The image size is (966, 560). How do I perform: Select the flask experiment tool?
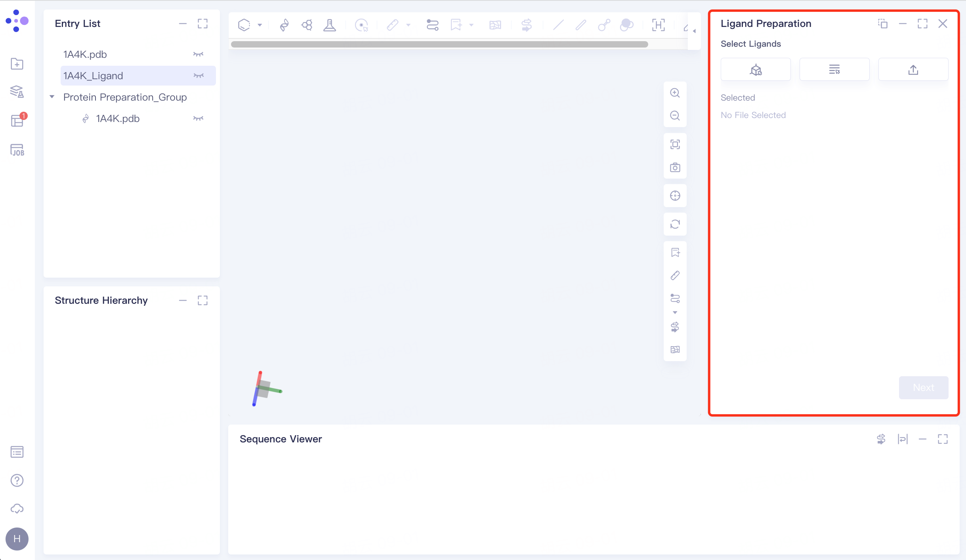point(329,25)
